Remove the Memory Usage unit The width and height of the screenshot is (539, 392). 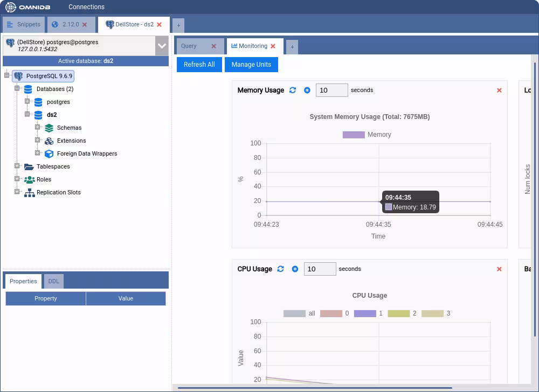[500, 90]
